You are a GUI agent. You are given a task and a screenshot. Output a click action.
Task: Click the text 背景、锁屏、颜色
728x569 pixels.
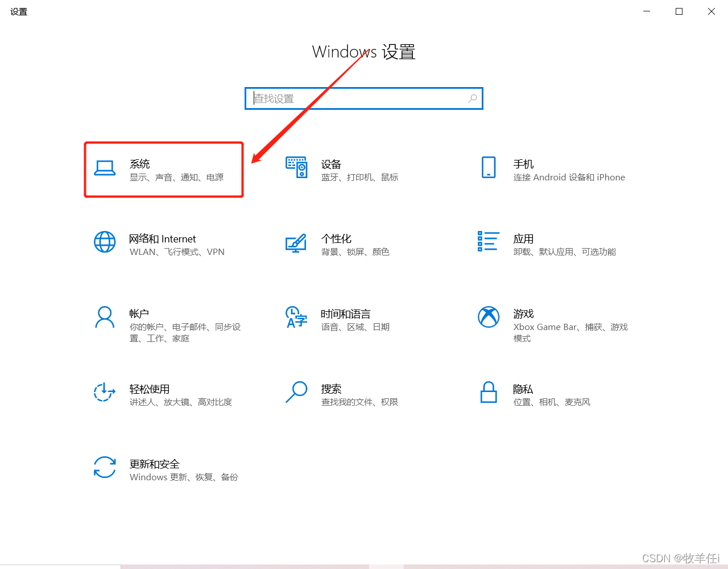click(x=355, y=252)
